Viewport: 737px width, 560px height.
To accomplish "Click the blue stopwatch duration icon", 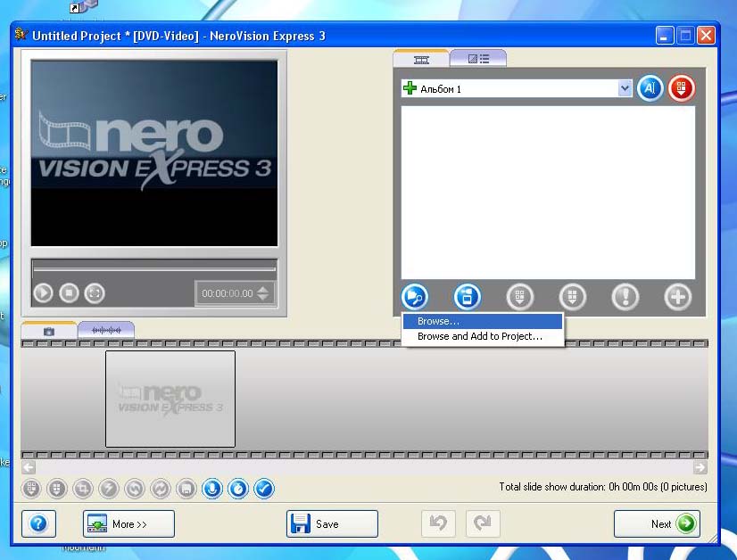I will tap(238, 489).
